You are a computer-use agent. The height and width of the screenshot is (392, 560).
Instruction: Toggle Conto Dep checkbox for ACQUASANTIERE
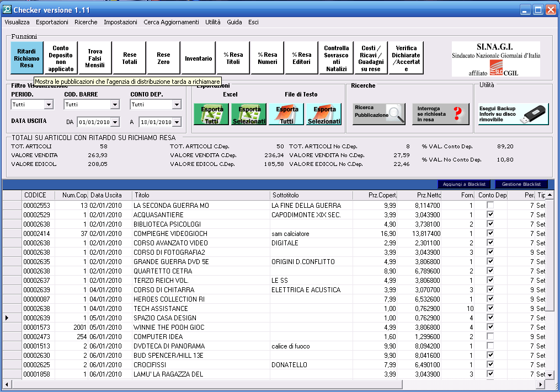pyautogui.click(x=490, y=214)
